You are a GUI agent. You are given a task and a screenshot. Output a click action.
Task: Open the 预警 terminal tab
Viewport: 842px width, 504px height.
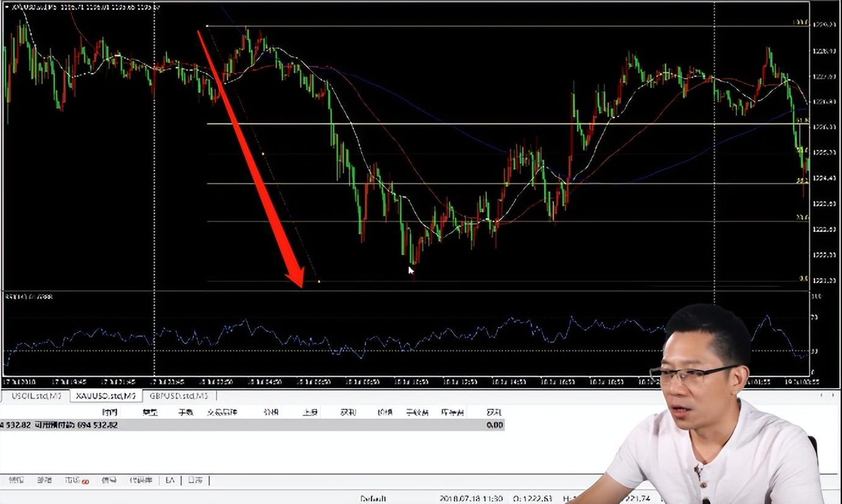coord(16,480)
